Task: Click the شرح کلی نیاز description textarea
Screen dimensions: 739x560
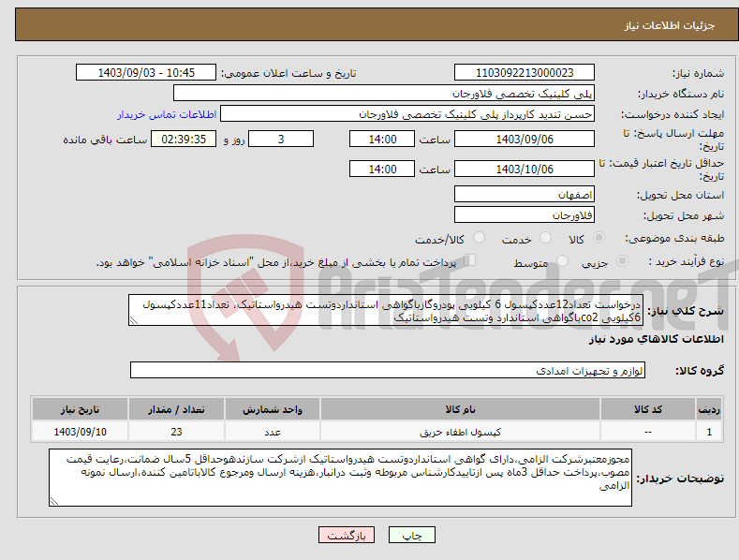Action: click(386, 310)
